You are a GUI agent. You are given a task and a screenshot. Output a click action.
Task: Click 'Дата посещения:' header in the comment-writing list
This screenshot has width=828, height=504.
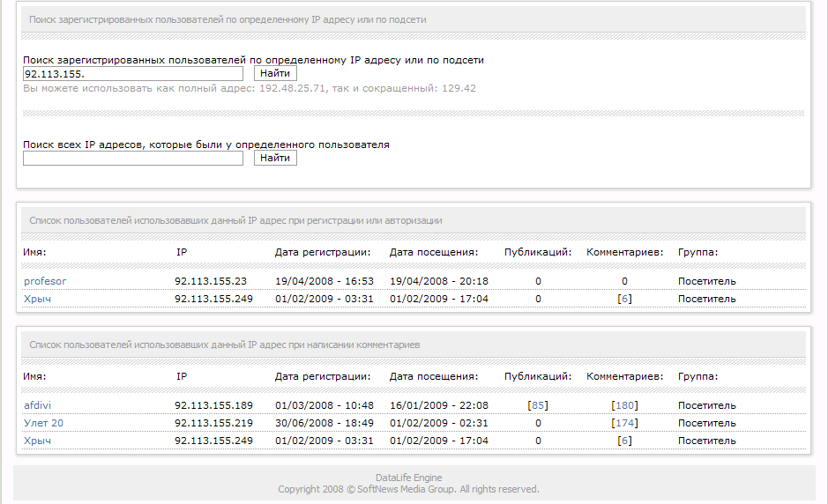434,376
